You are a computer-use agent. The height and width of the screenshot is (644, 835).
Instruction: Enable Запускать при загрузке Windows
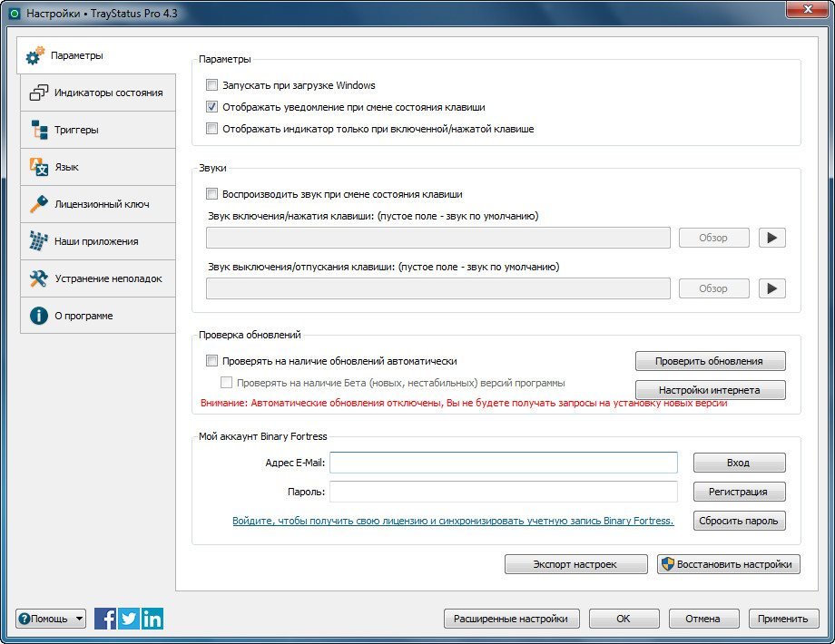pyautogui.click(x=212, y=85)
